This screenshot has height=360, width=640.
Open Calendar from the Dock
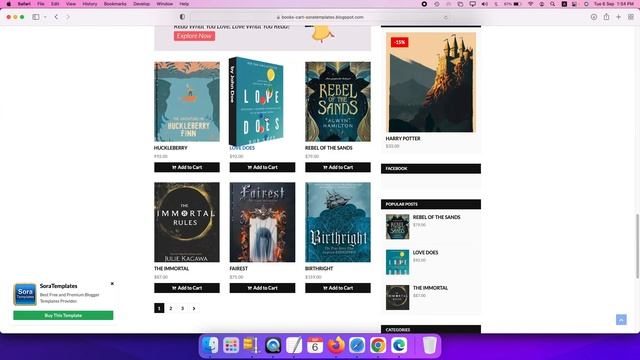[x=315, y=346]
